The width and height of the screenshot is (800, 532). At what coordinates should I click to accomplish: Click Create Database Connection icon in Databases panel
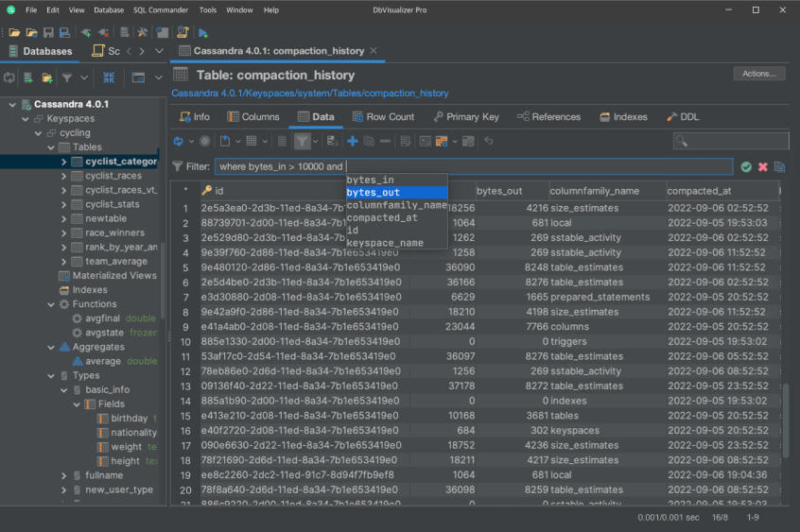coord(28,77)
